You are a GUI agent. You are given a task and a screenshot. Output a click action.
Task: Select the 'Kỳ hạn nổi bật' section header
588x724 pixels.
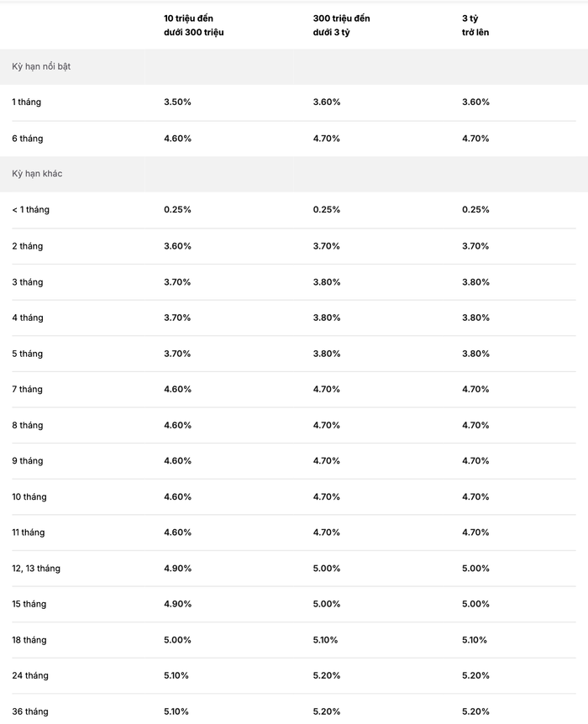[41, 66]
